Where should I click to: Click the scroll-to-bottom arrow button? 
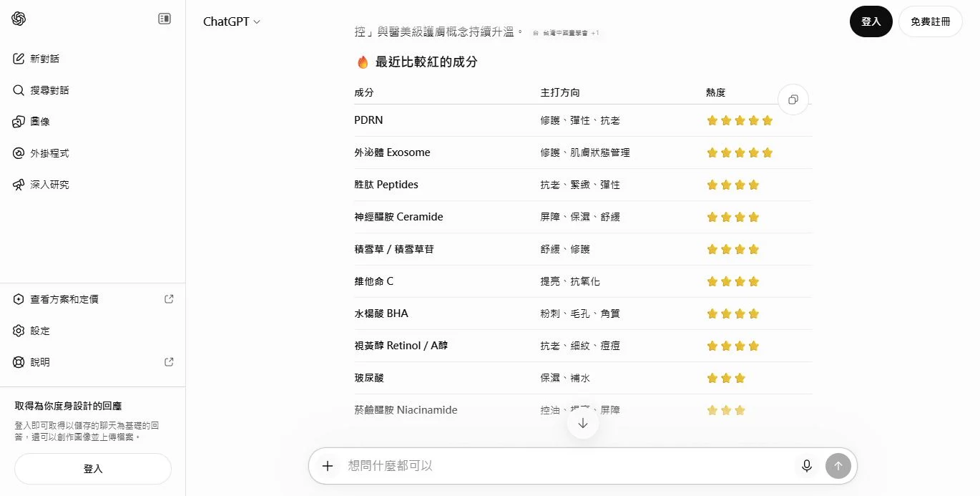583,423
